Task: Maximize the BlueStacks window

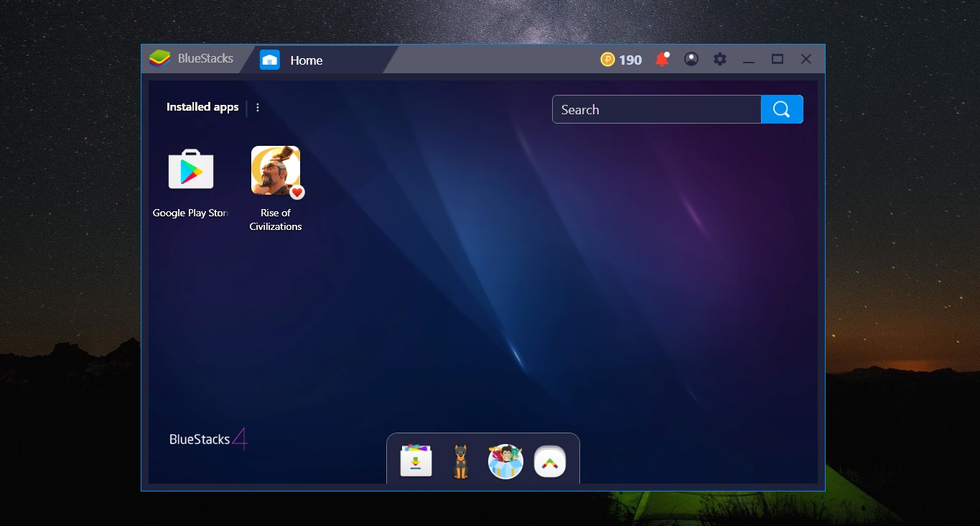Action: (778, 60)
